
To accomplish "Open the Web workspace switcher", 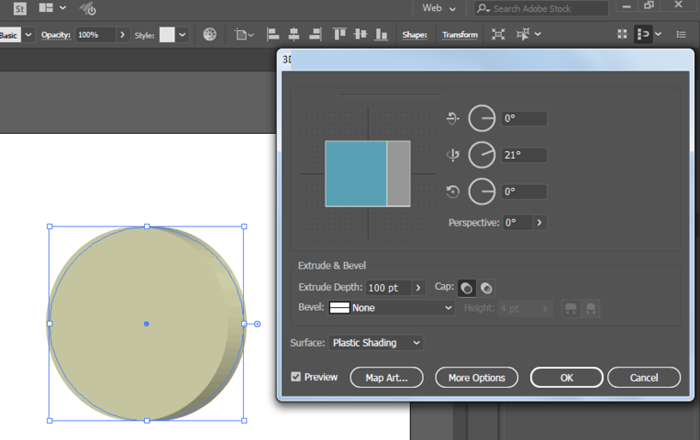I will (x=439, y=8).
